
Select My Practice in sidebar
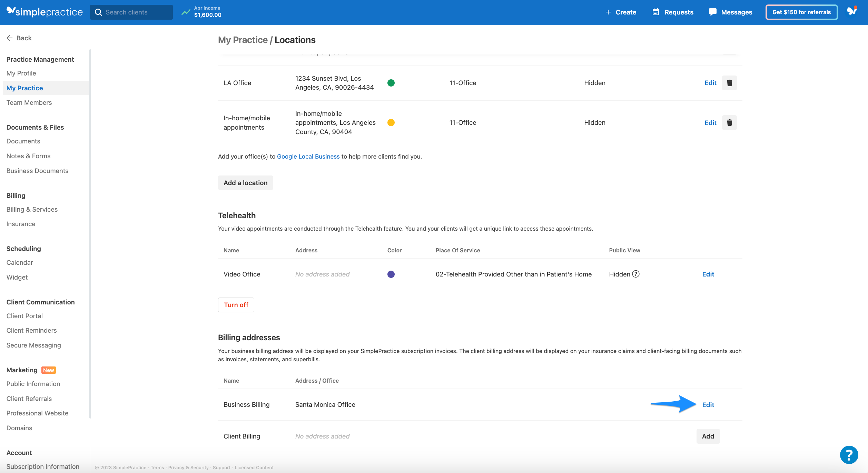pyautogui.click(x=46, y=88)
